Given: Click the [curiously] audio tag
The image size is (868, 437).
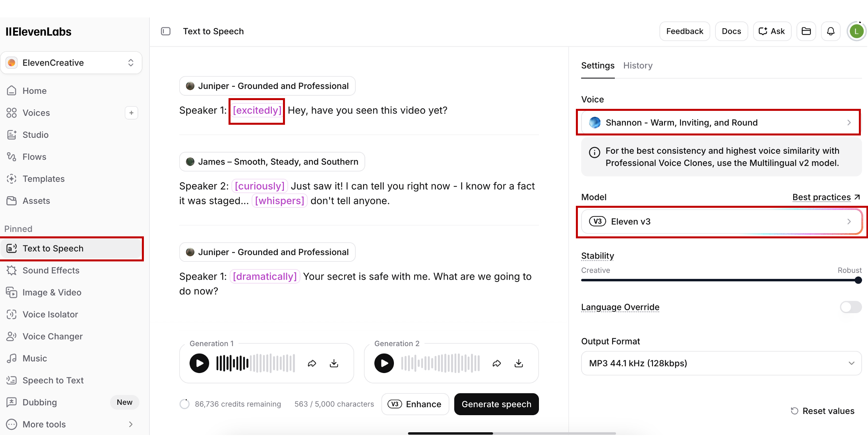Looking at the screenshot, I should (260, 186).
